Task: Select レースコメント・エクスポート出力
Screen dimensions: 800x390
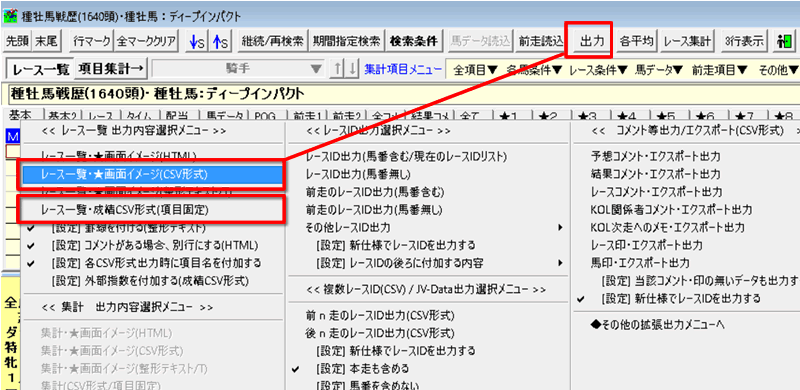Action: [x=656, y=192]
